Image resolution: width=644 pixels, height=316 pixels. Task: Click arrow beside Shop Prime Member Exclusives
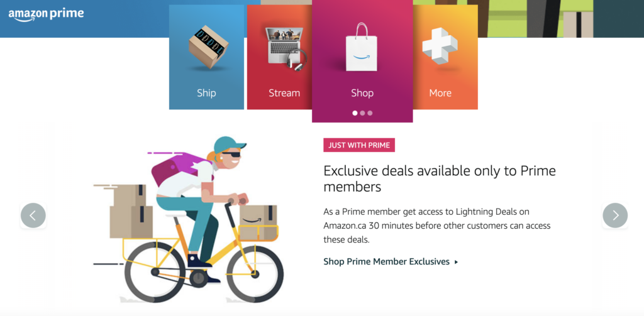click(x=457, y=262)
